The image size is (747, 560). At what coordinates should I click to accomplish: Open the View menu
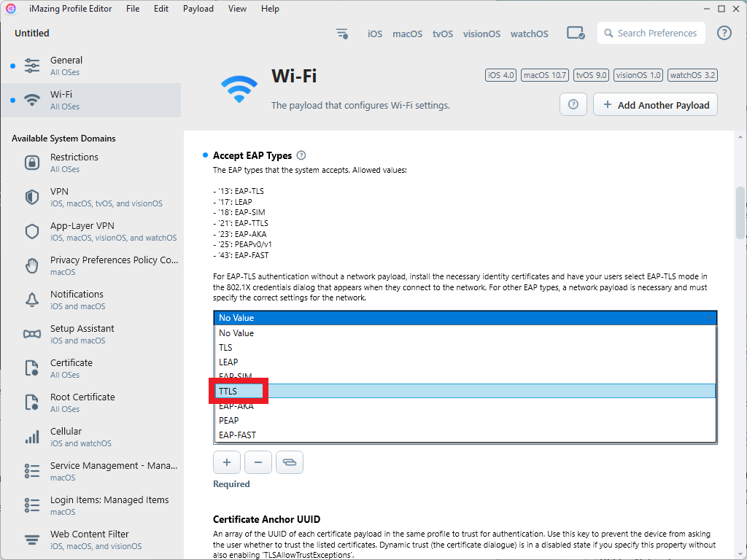click(237, 9)
